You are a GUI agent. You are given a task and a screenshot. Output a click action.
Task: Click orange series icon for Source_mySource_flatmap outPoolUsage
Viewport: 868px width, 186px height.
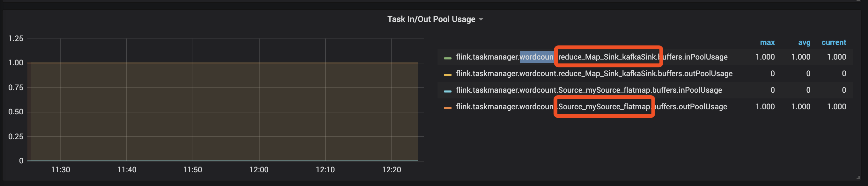pos(447,108)
